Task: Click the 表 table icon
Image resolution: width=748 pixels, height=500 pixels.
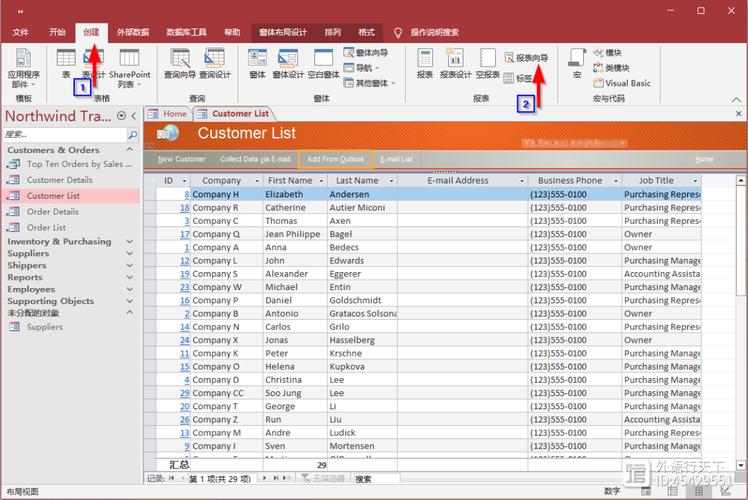Action: tap(66, 63)
